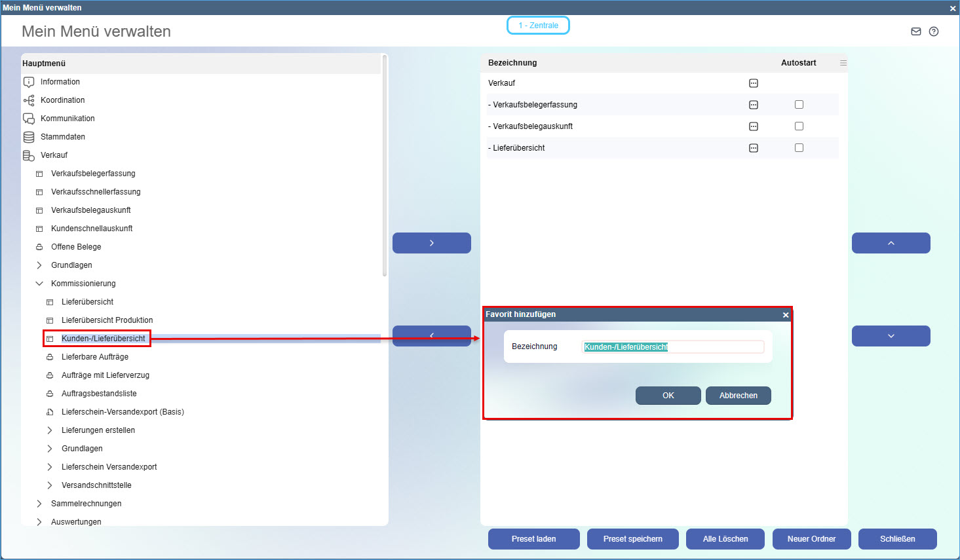This screenshot has height=560, width=960.
Task: Select Offene Belege in the tree
Action: 76,247
